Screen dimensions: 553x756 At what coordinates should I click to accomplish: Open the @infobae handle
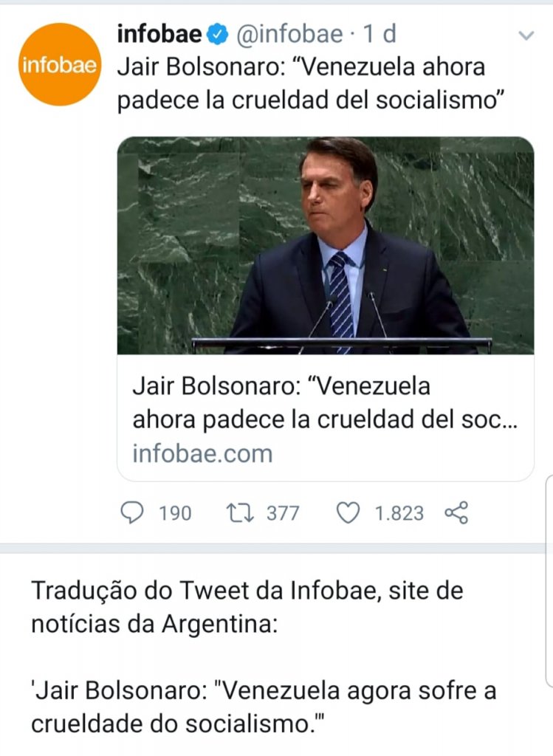click(x=289, y=34)
